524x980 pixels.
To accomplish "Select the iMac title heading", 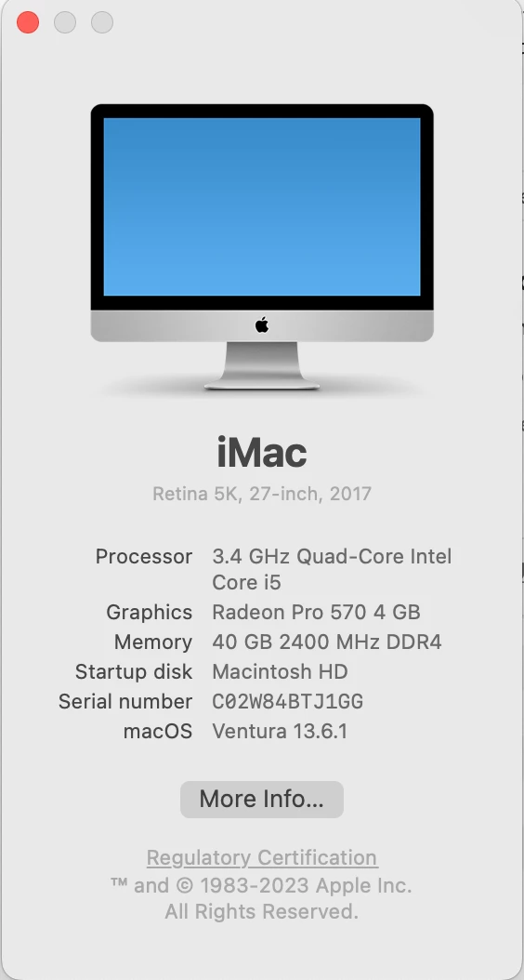I will pos(262,453).
